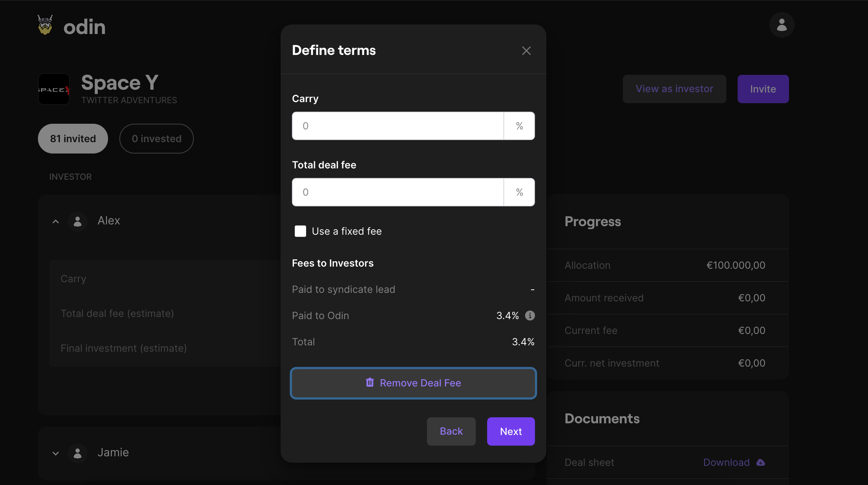Click the Progress panel heading

(x=592, y=222)
